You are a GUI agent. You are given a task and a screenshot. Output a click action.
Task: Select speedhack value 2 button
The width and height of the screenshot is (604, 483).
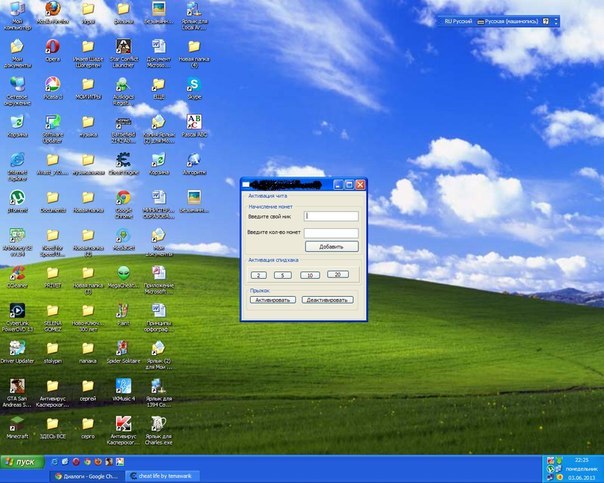259,275
